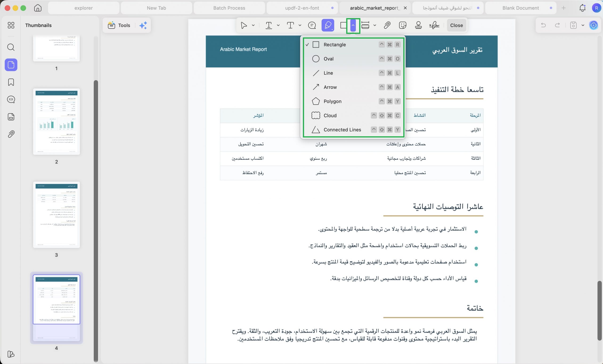Open page 4 thumbnail
The height and width of the screenshot is (364, 603).
57,308
